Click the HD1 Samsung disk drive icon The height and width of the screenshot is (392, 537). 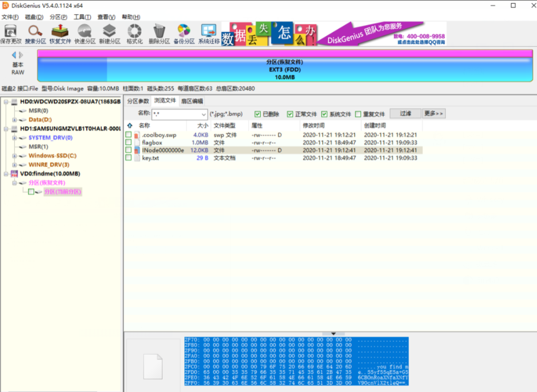pos(14,129)
